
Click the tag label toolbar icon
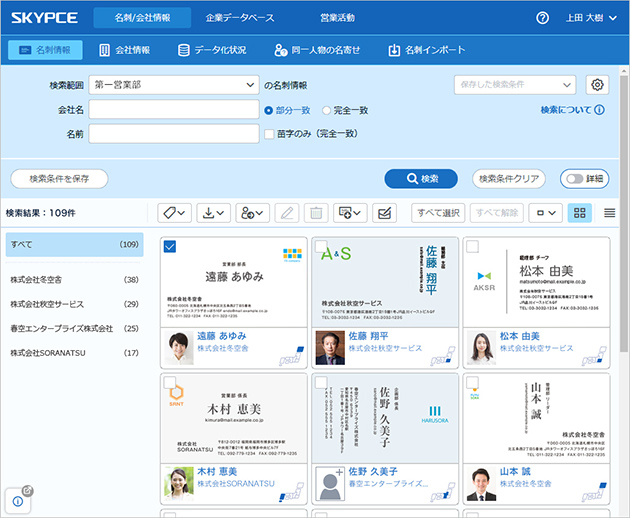174,213
